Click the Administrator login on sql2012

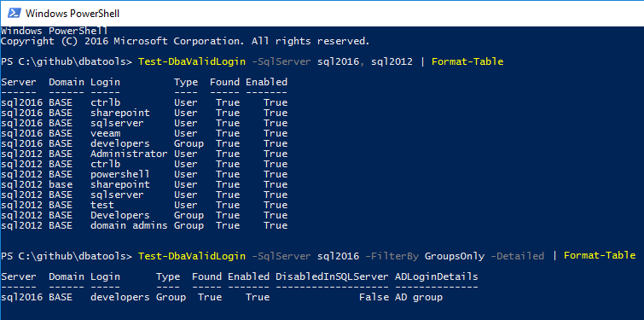tap(129, 154)
